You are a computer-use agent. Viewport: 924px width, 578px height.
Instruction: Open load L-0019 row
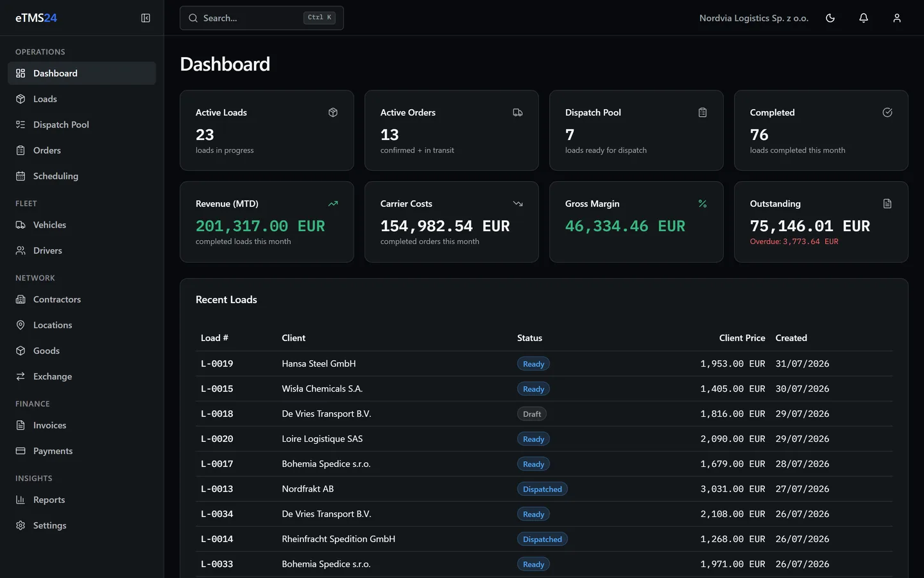[544, 363]
